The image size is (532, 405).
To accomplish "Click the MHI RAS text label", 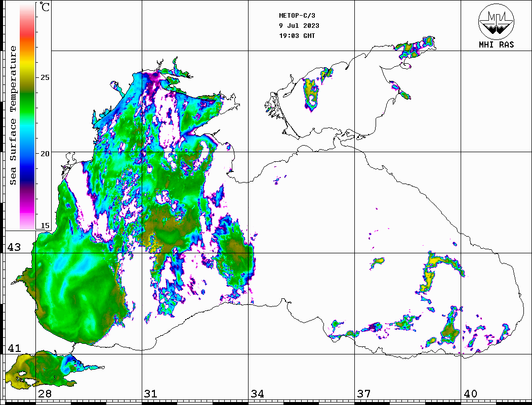I will pos(496,44).
